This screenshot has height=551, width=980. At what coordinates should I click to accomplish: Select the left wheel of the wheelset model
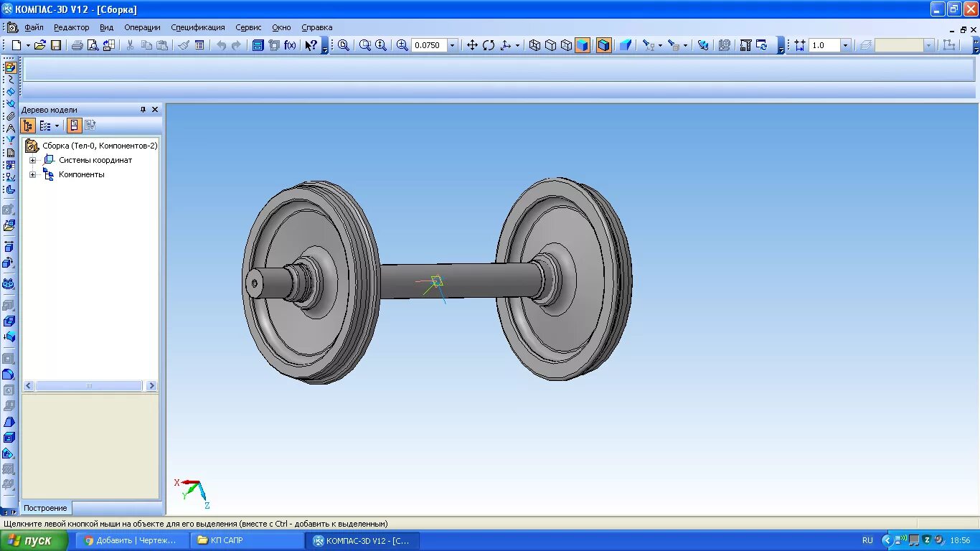(311, 281)
